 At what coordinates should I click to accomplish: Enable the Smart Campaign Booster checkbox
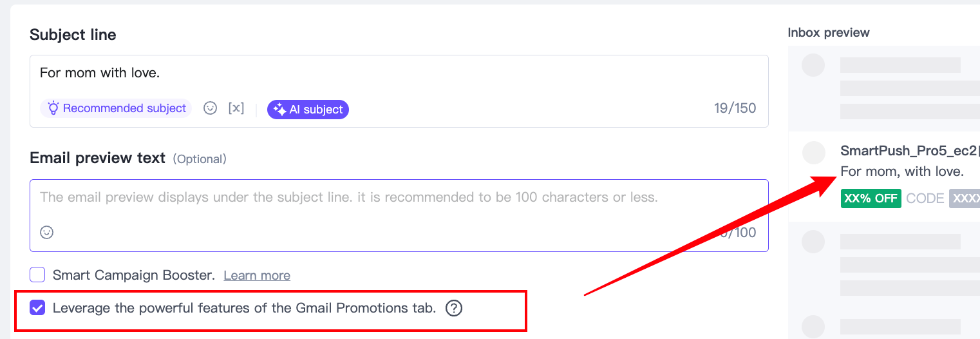click(37, 275)
